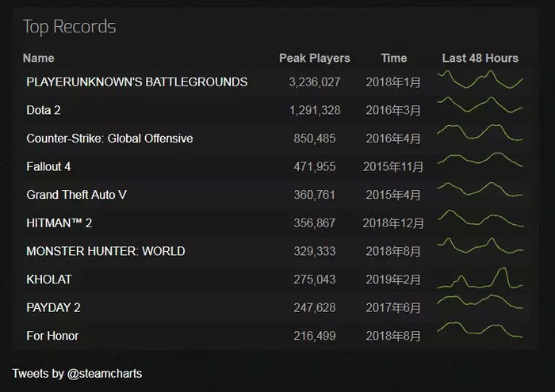Click the 2017年6月 time cell
The height and width of the screenshot is (392, 555).
coord(393,308)
